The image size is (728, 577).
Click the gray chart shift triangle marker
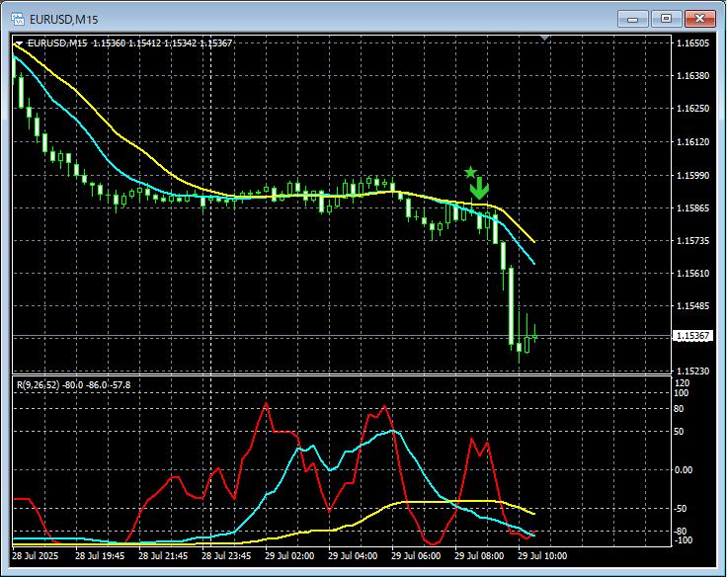click(545, 39)
